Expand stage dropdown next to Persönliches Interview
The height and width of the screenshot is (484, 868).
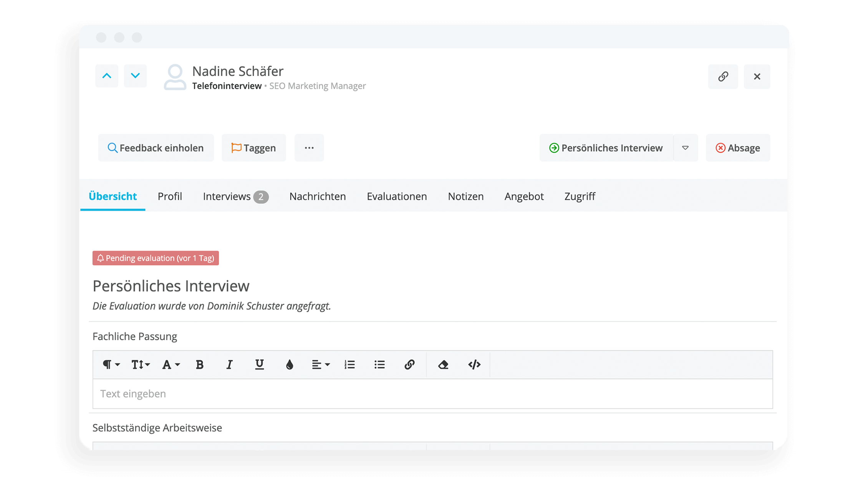click(x=686, y=148)
